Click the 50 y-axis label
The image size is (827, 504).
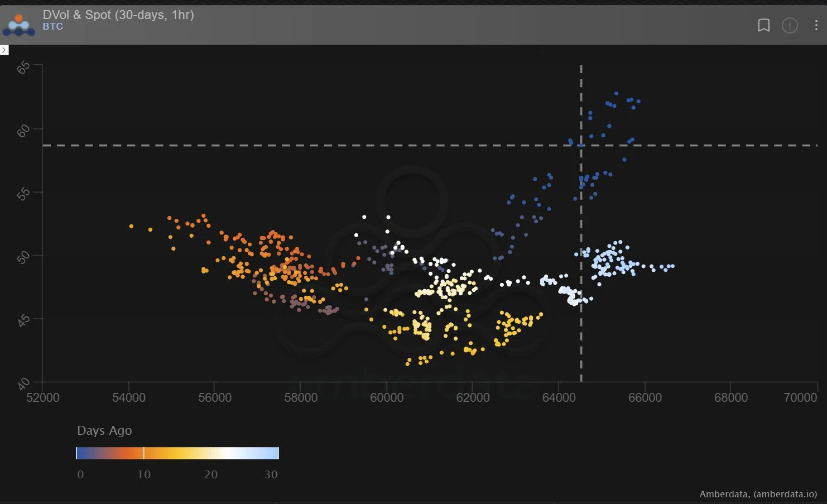[23, 257]
